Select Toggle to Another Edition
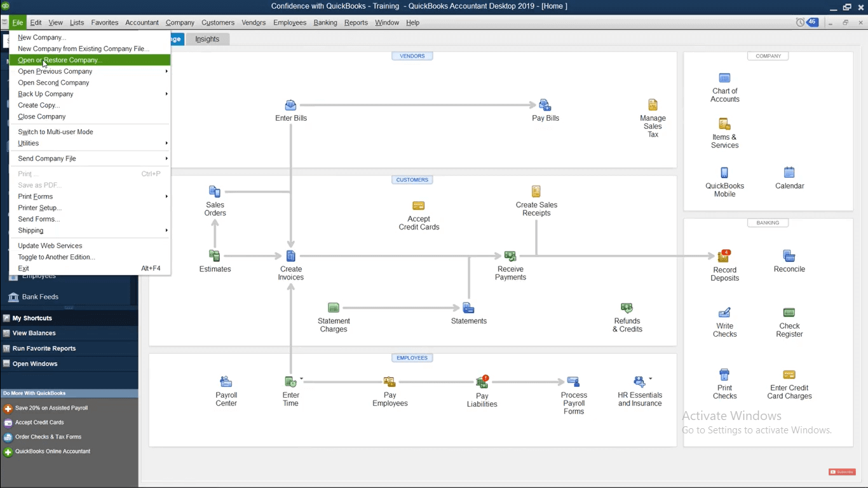 [x=90, y=257]
